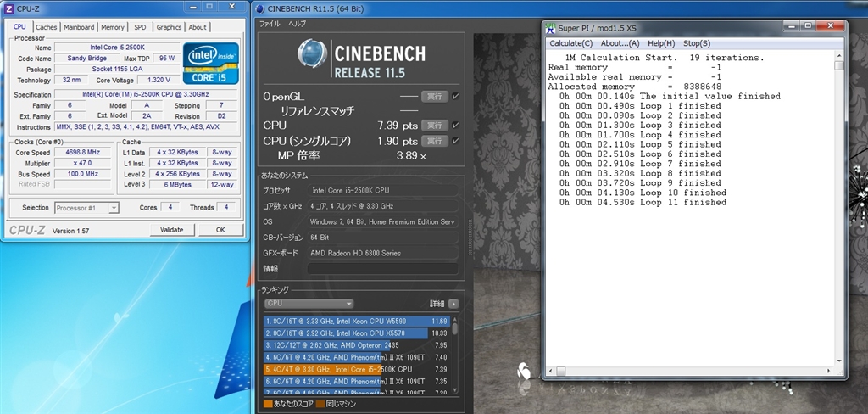The image size is (868, 414).
Task: Open the SPD tab in CPU-Z
Action: coord(141,27)
